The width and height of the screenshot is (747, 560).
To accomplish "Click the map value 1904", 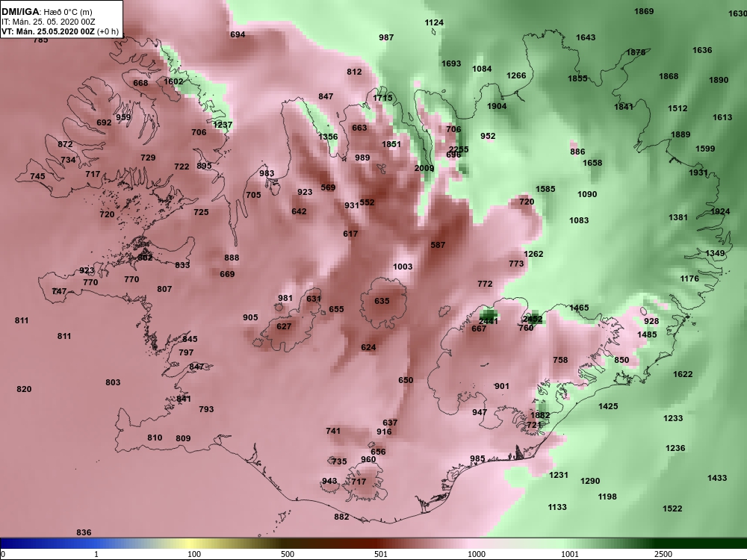I will coord(497,106).
